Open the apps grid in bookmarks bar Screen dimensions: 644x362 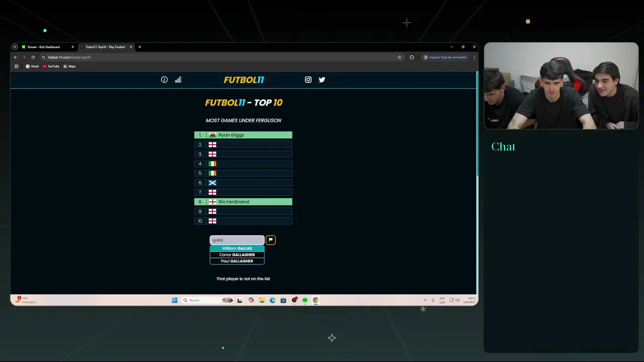coord(16,66)
